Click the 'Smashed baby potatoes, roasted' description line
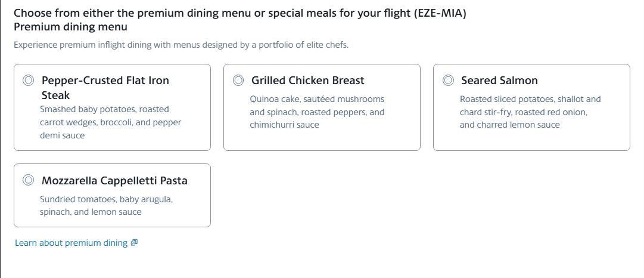 [104, 109]
